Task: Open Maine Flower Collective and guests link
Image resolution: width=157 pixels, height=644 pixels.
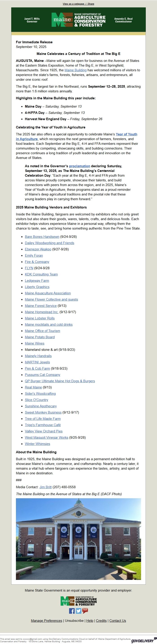Action: pyautogui.click(x=51, y=299)
